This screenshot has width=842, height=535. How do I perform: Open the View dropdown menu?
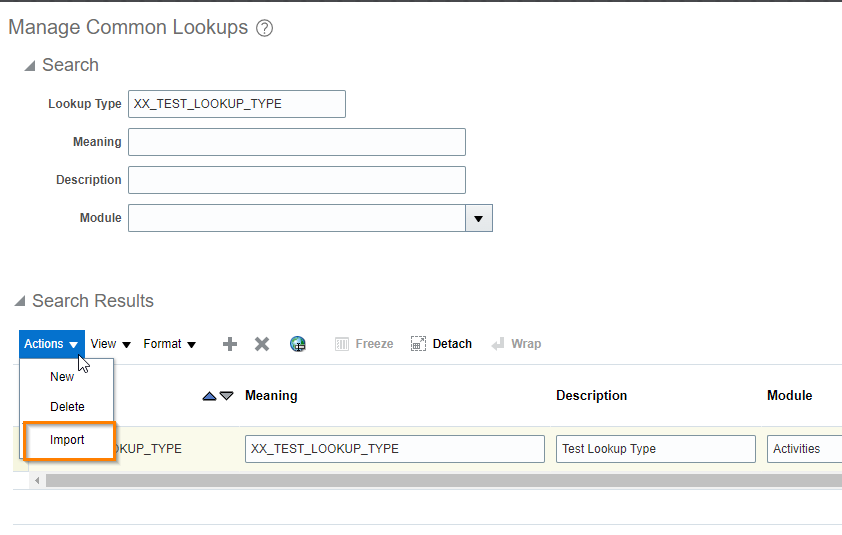(x=111, y=344)
